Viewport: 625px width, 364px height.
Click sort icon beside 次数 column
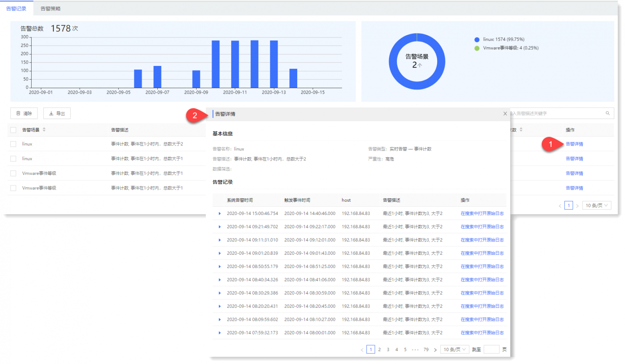pos(521,130)
